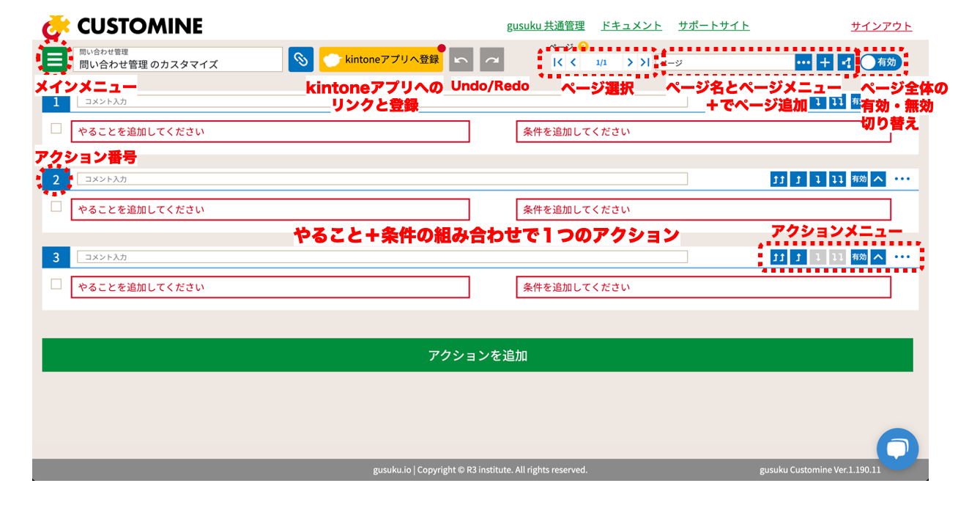Click 条件を追加してください in action 1
The image size is (980, 505).
tap(704, 131)
